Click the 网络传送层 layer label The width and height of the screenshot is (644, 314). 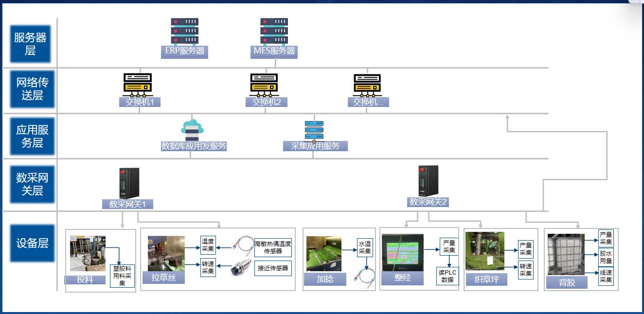click(30, 88)
